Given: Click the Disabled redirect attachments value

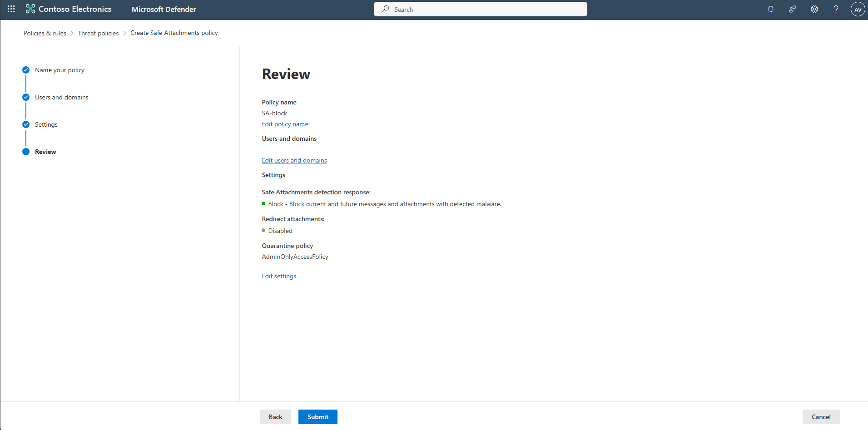Looking at the screenshot, I should (x=280, y=231).
